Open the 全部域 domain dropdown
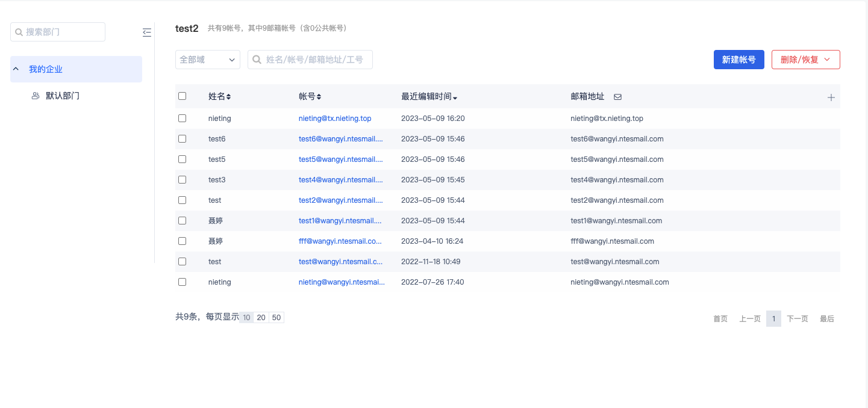This screenshot has width=868, height=408. pyautogui.click(x=207, y=60)
